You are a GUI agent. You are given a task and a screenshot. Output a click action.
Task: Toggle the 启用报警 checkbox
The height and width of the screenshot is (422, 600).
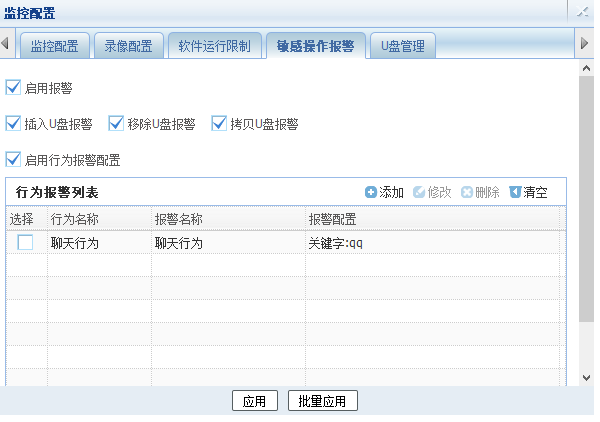point(13,88)
